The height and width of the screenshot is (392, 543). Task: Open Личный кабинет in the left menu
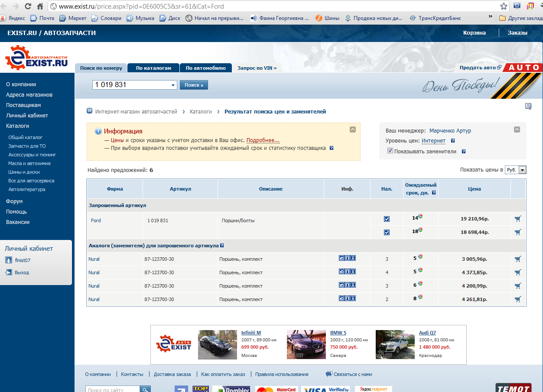click(27, 116)
